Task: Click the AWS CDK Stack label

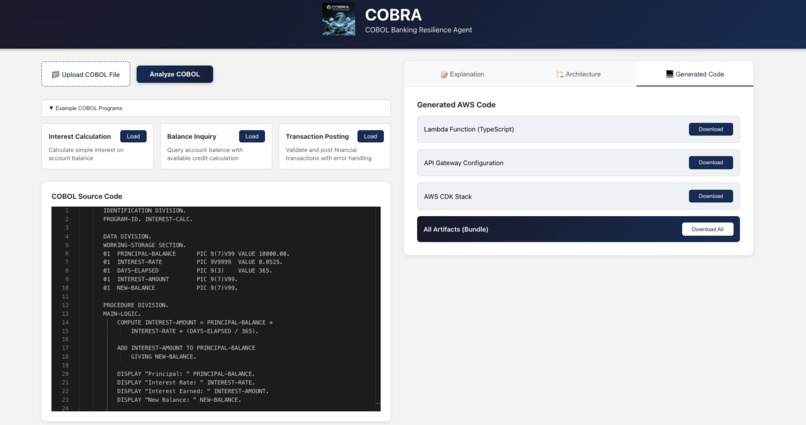Action: tap(448, 197)
